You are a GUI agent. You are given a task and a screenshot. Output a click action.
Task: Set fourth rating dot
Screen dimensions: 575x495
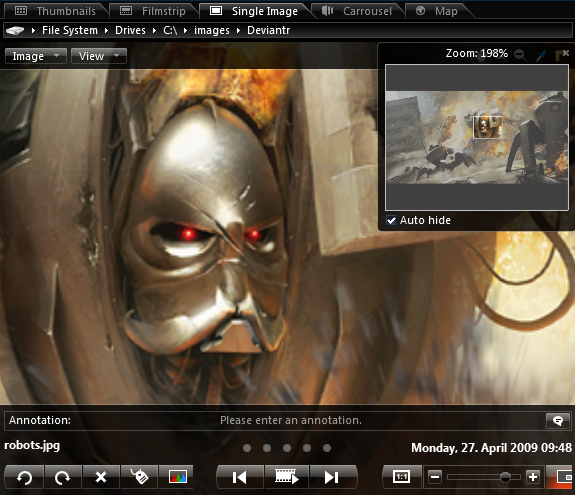tap(307, 448)
